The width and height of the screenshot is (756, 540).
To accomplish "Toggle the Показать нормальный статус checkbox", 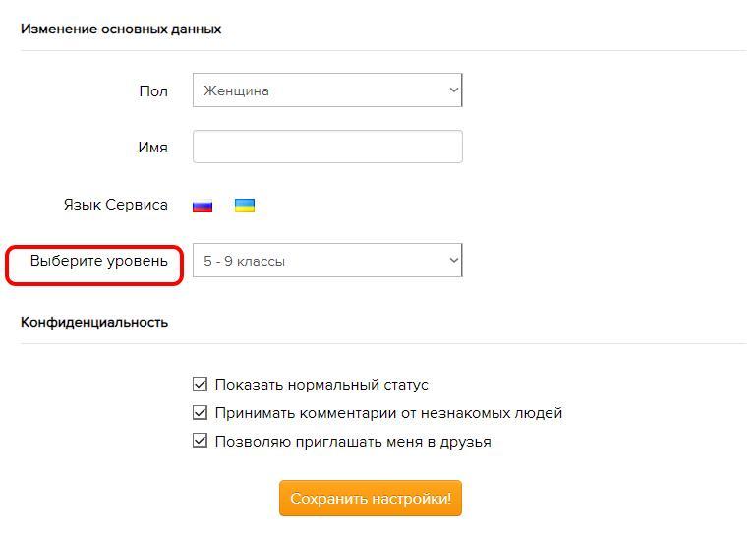I will pyautogui.click(x=201, y=385).
